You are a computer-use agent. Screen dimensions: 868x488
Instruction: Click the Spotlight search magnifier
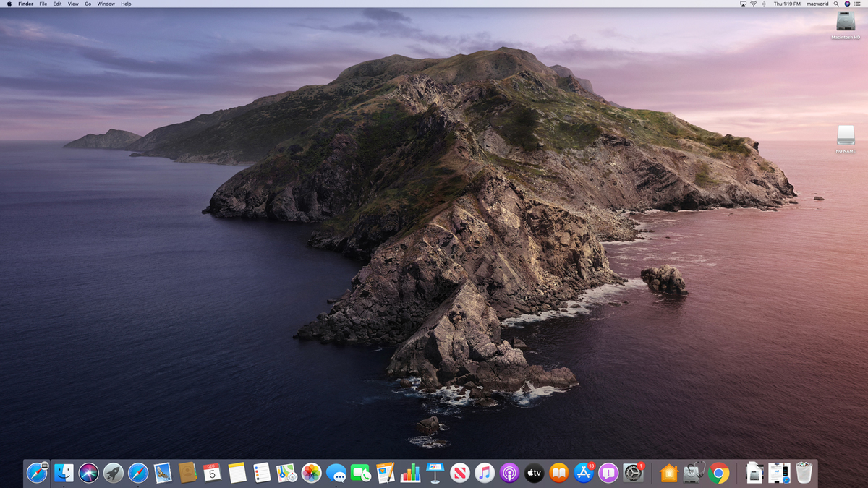pos(836,4)
